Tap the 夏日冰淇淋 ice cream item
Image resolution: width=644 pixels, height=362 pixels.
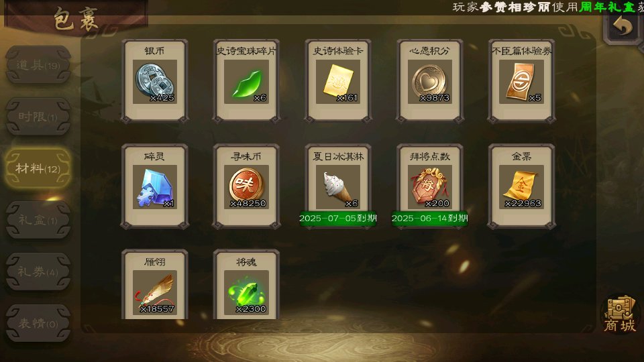[x=338, y=186]
